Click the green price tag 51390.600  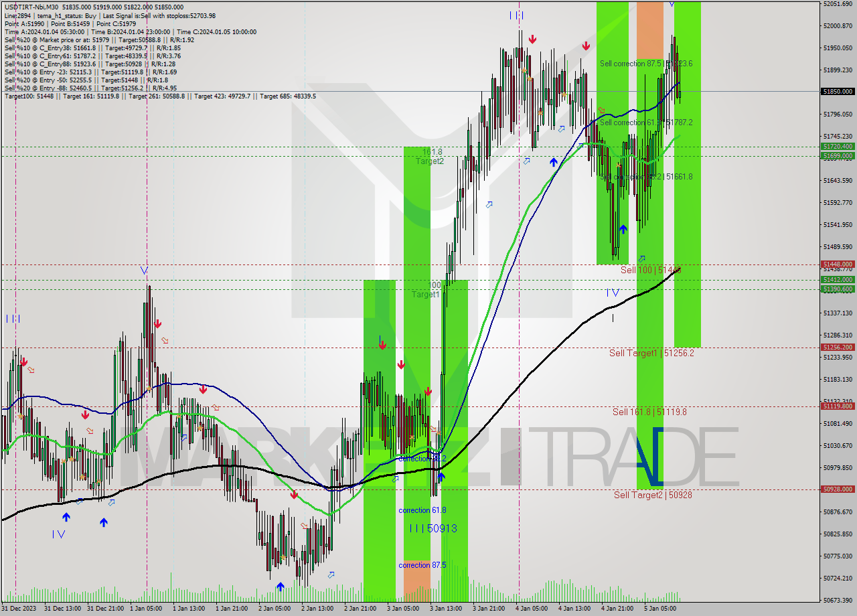point(838,289)
